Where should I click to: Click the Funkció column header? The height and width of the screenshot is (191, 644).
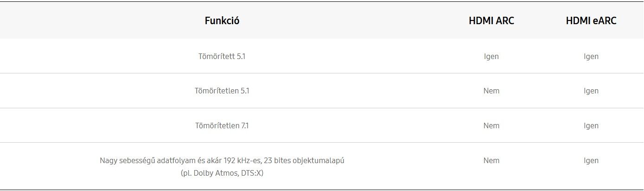pyautogui.click(x=222, y=21)
